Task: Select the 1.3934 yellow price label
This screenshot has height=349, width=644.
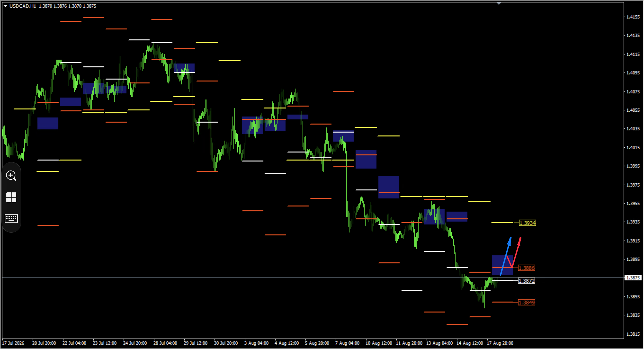Action: pyautogui.click(x=527, y=223)
